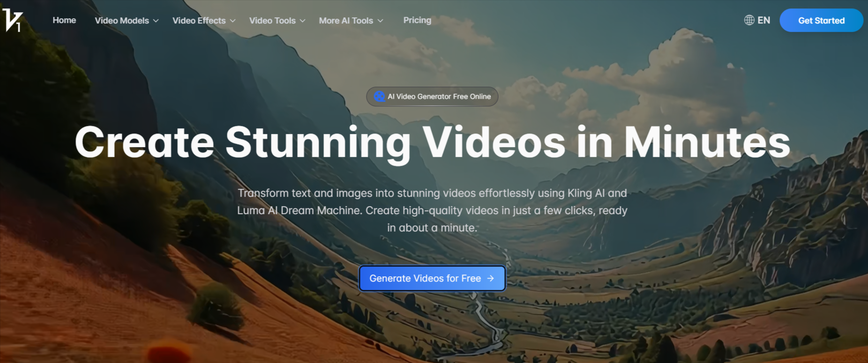Screen dimensions: 868x363
Task: Expand the Video Models chevron arrow
Action: coord(156,21)
